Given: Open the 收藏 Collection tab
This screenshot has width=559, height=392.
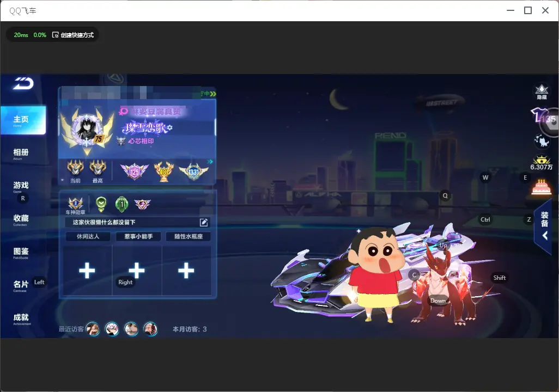Looking at the screenshot, I should (x=21, y=220).
